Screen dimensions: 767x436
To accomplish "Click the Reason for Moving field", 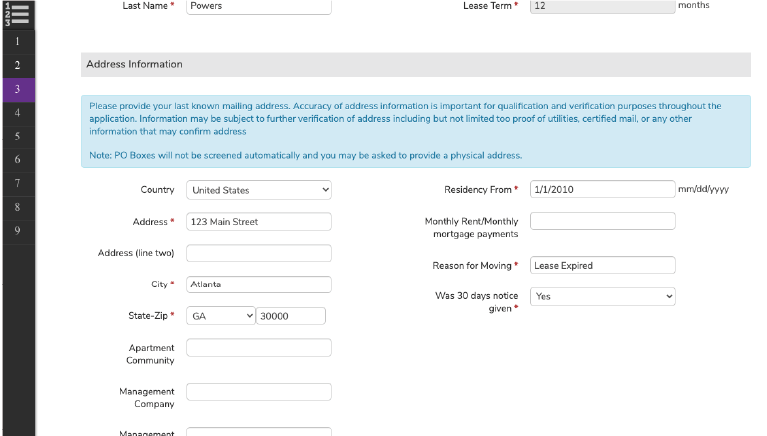I will (603, 265).
